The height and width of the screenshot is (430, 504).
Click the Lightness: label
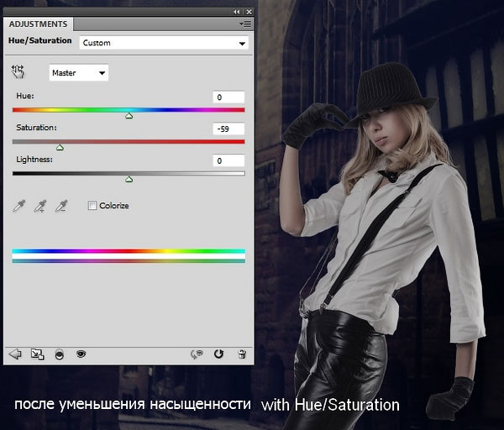point(34,159)
